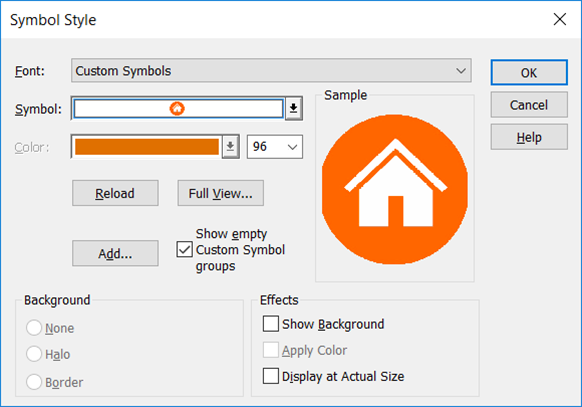Tick the Apply Color checkbox
Image resolution: width=582 pixels, height=407 pixels.
coord(271,350)
